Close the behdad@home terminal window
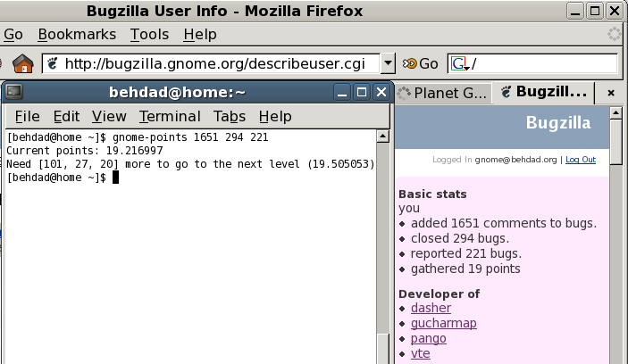This screenshot has height=364, width=628. pyautogui.click(x=381, y=93)
